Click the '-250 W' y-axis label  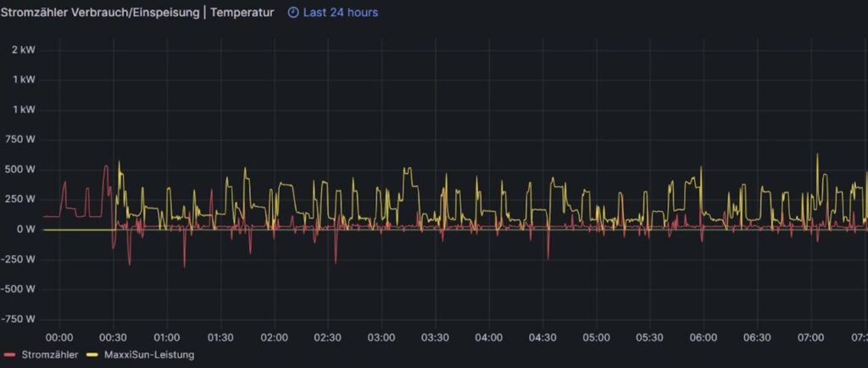click(18, 259)
